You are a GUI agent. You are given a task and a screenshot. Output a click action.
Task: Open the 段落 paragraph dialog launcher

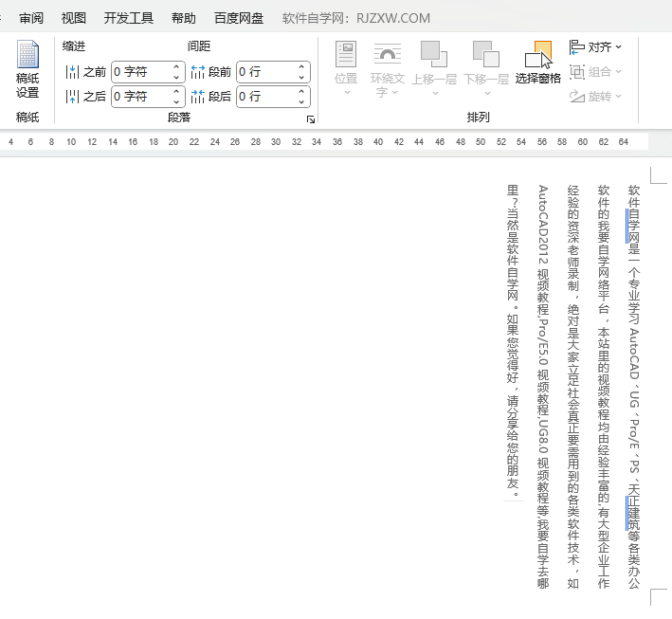[311, 119]
